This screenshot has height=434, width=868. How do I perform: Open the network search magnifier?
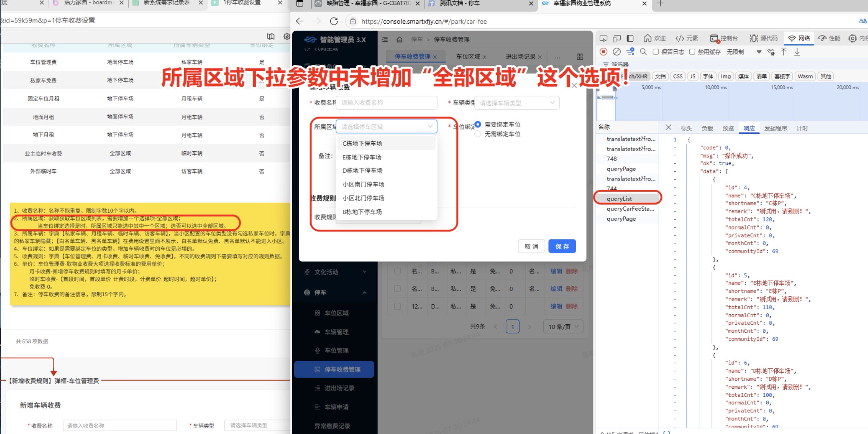pyautogui.click(x=643, y=52)
